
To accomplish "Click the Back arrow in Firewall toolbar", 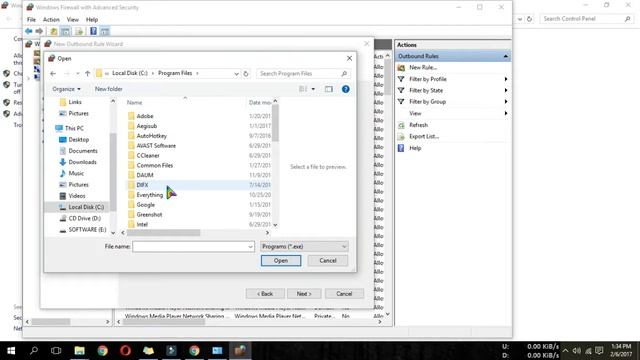I will [x=29, y=31].
